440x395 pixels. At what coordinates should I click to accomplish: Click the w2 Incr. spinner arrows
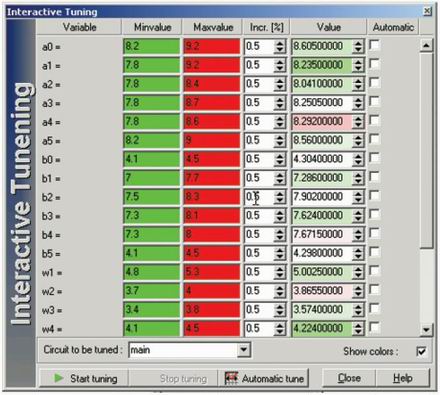[x=280, y=291]
